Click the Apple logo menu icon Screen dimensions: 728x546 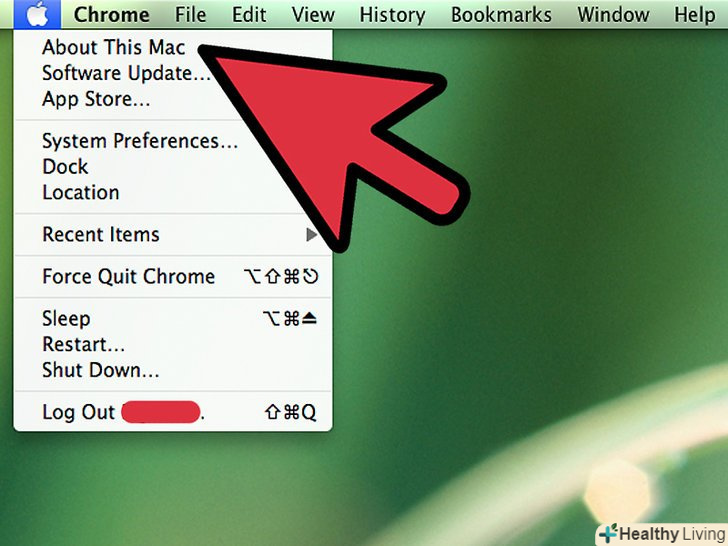(37, 14)
